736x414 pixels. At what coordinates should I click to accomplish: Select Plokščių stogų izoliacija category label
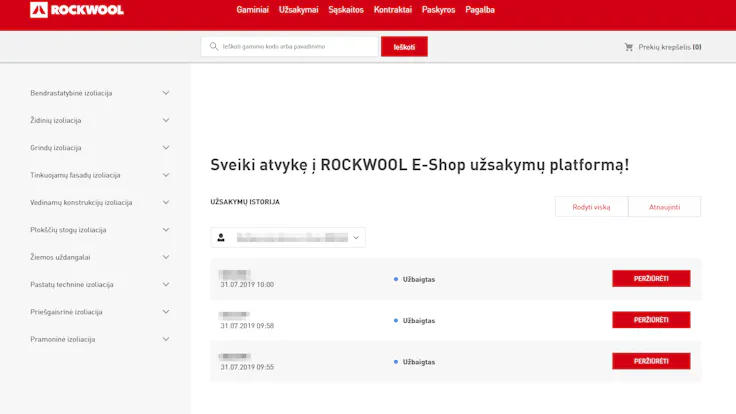(69, 230)
